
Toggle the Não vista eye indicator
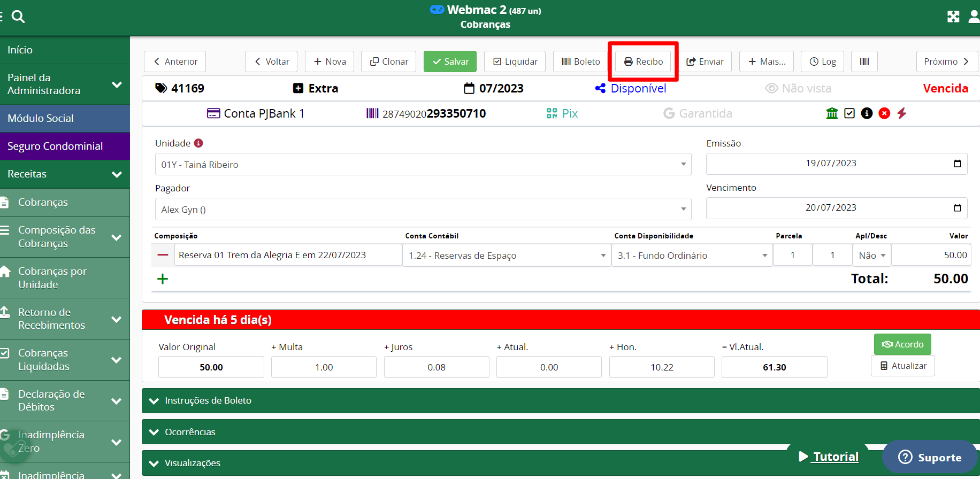(798, 88)
